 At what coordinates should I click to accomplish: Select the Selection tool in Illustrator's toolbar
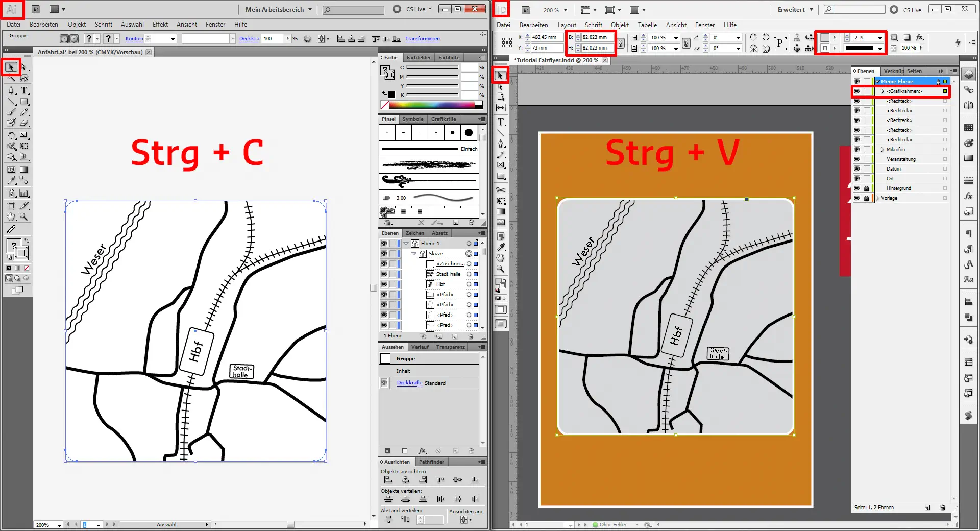pyautogui.click(x=10, y=67)
